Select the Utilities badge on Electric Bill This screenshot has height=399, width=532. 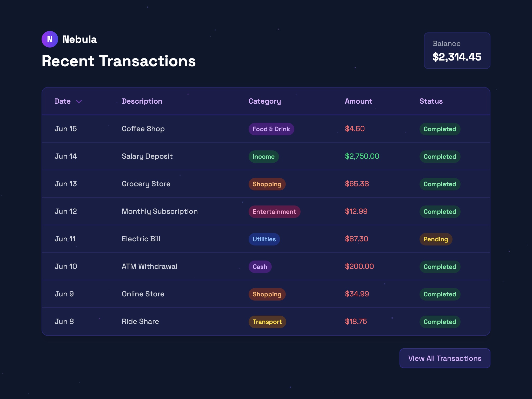tap(264, 239)
